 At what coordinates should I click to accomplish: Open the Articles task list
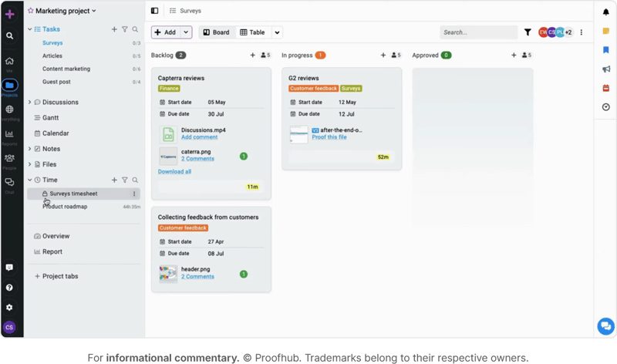click(52, 56)
